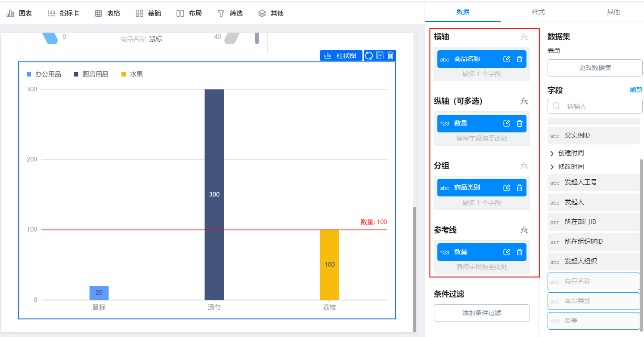Open formula editor for 纵轴
Image resolution: width=644 pixels, height=337 pixels.
[x=524, y=101]
